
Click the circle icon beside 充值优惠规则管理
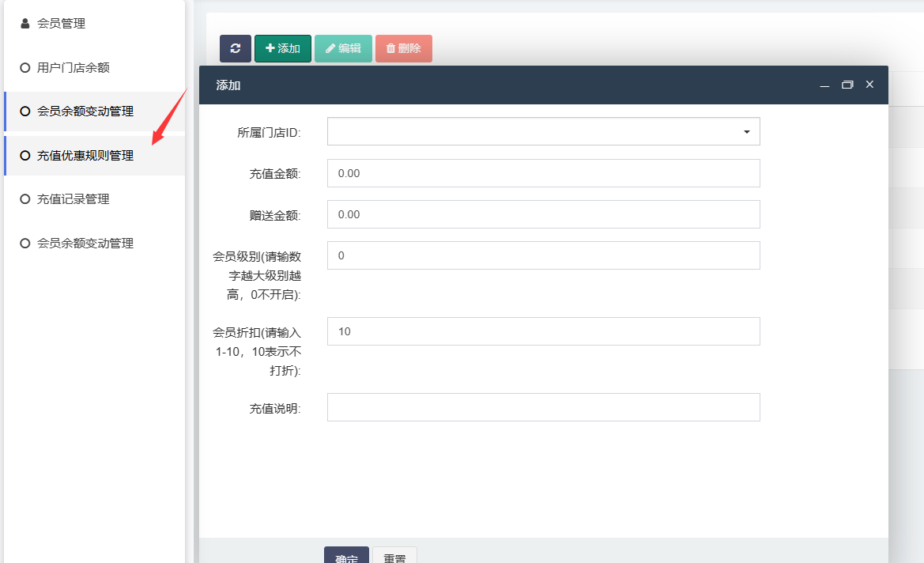[25, 156]
